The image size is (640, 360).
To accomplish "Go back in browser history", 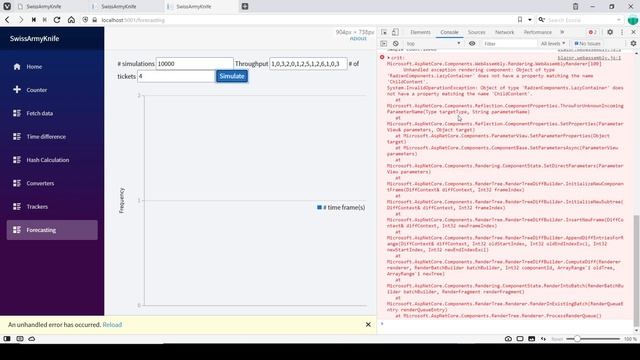I will 7,20.
